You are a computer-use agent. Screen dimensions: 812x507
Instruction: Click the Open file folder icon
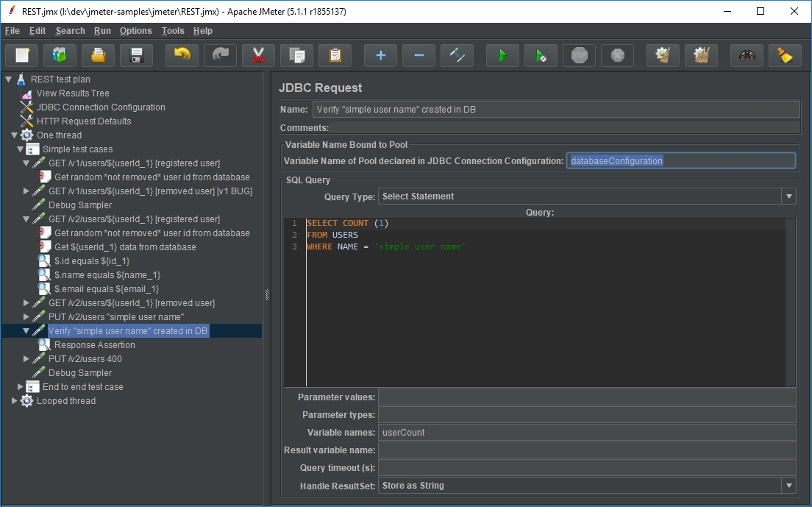[99, 55]
